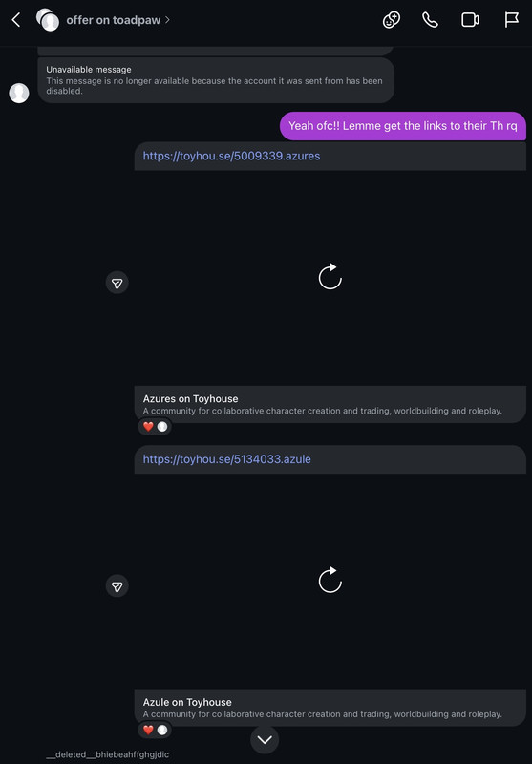Open the add sticker reaction icon
Image resolution: width=532 pixels, height=764 pixels.
pyautogui.click(x=392, y=20)
